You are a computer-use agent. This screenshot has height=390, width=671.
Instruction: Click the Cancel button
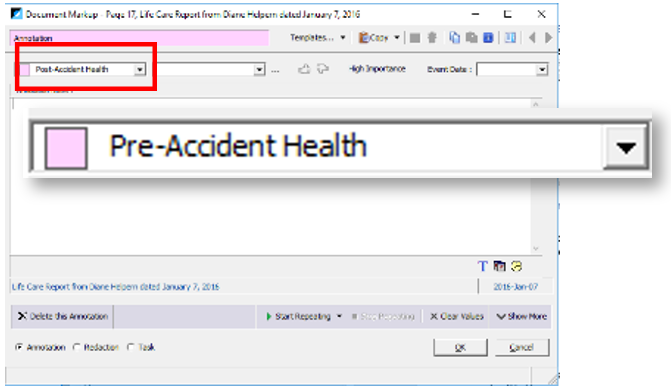tap(522, 347)
